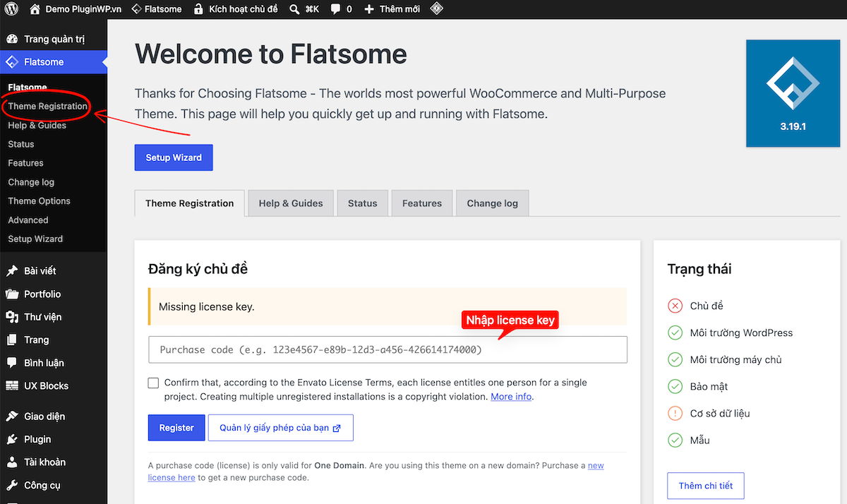Switch to the Theme Registration tab
Screen dimensions: 847x504
(x=189, y=203)
